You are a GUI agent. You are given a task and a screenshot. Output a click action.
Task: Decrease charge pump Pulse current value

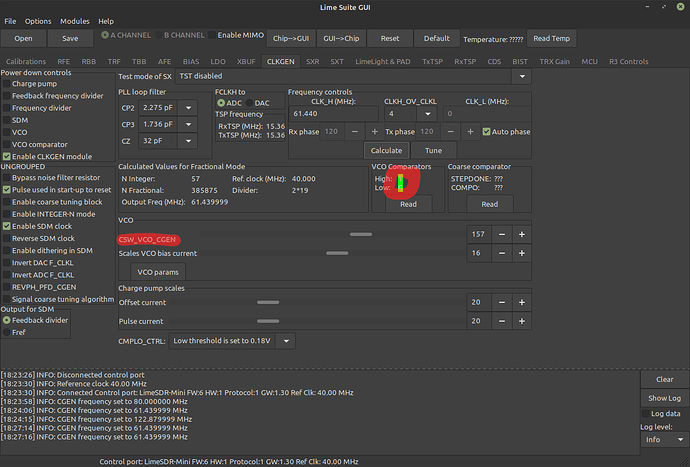[502, 321]
